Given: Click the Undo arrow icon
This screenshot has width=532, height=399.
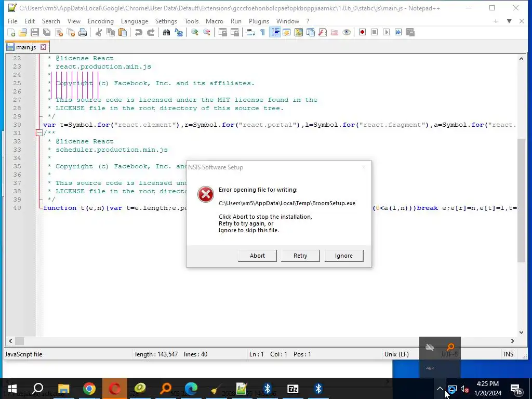Looking at the screenshot, I should 138,32.
